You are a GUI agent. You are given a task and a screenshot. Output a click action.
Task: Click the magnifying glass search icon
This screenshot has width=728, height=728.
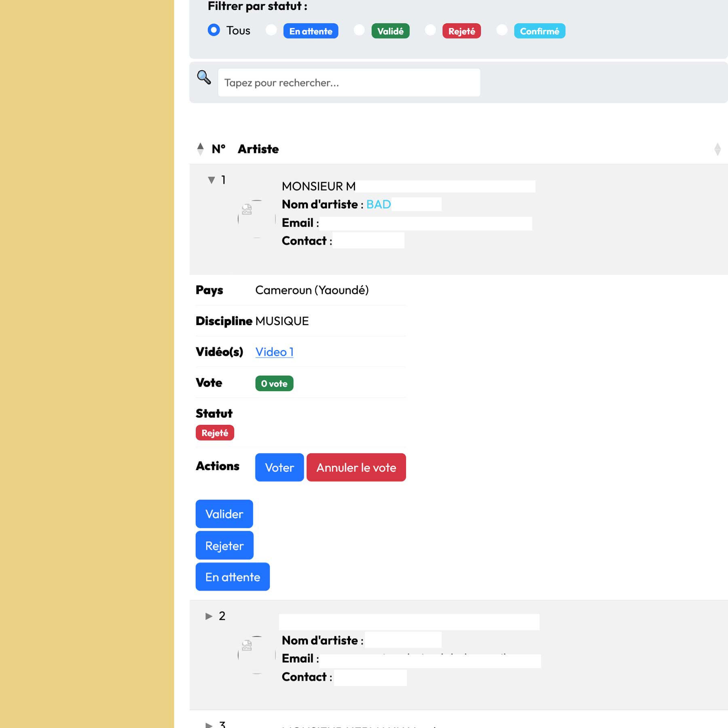pyautogui.click(x=204, y=77)
